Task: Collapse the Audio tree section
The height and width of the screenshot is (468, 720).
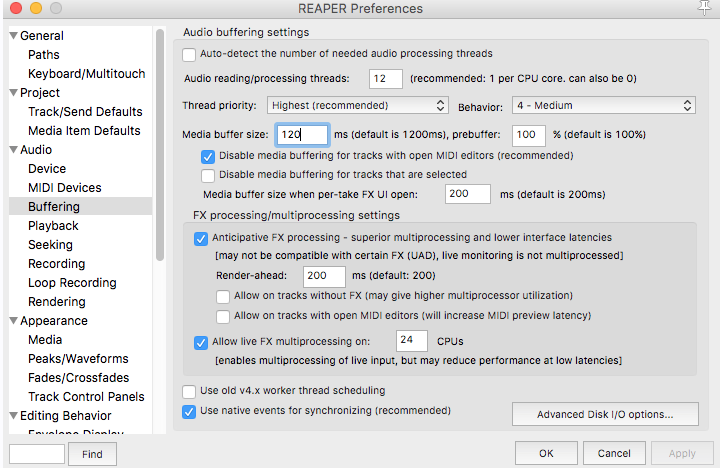Action: point(13,150)
